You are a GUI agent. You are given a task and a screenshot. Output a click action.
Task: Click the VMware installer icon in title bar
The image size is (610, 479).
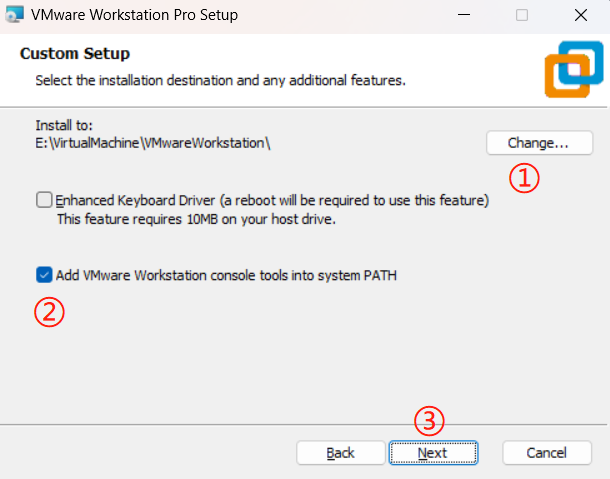pyautogui.click(x=14, y=14)
